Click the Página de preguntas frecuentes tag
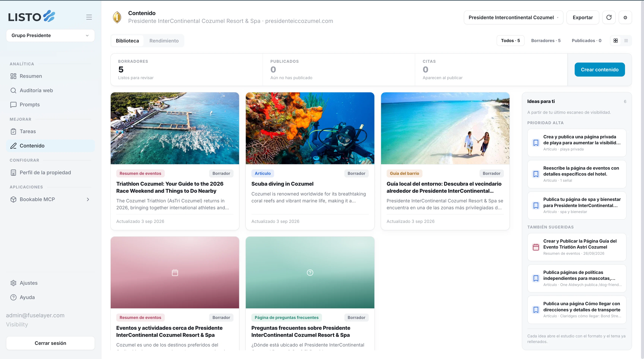644x359 pixels. click(286, 317)
